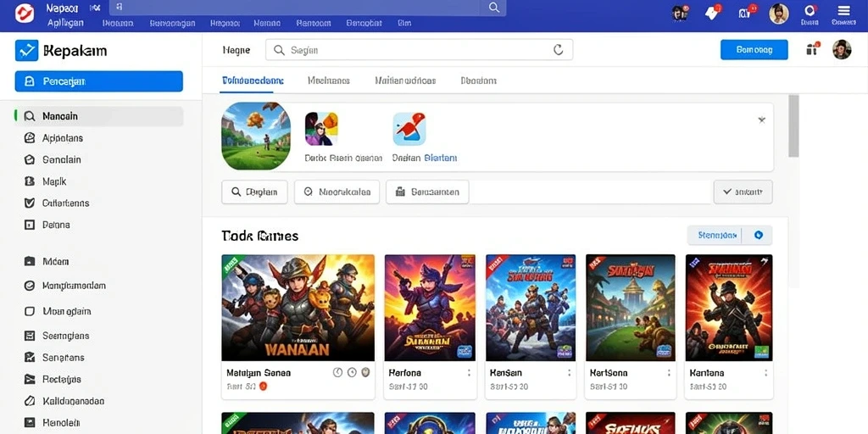Click the vertical scrollbar thumb at right
Image resolution: width=868 pixels, height=434 pixels.
[x=793, y=125]
